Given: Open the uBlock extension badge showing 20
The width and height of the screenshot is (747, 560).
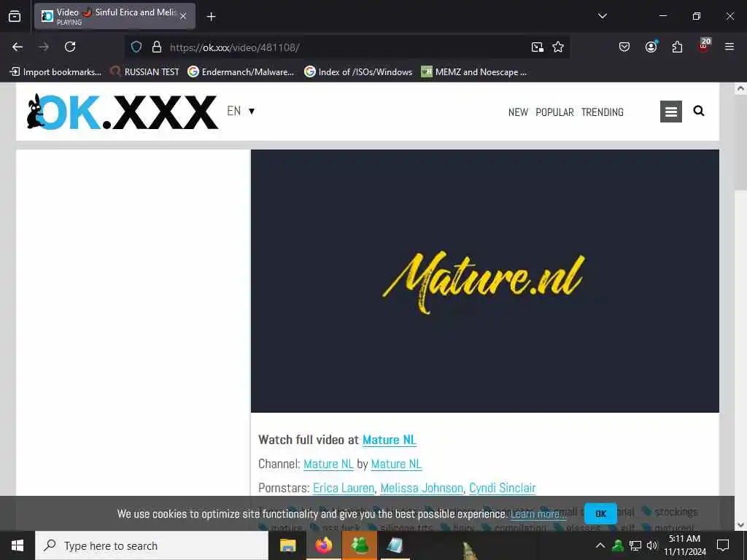Looking at the screenshot, I should click(704, 45).
